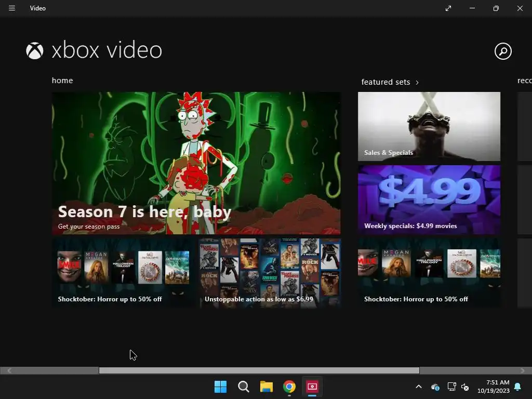Open Season 7 is here, baby banner
The width and height of the screenshot is (532, 399).
(x=196, y=163)
